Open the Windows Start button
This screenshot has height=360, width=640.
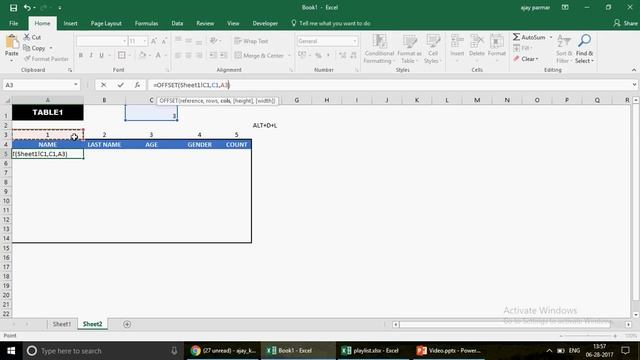(11, 351)
